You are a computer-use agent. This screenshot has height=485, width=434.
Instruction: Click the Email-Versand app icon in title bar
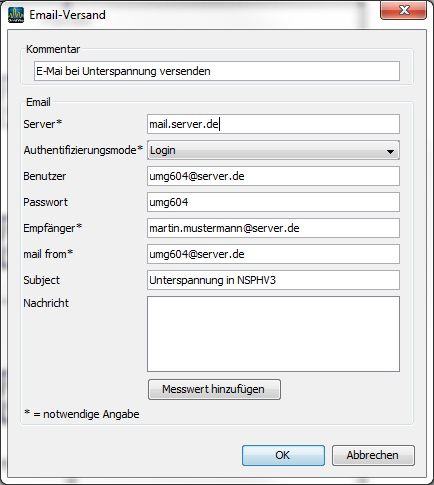point(16,15)
